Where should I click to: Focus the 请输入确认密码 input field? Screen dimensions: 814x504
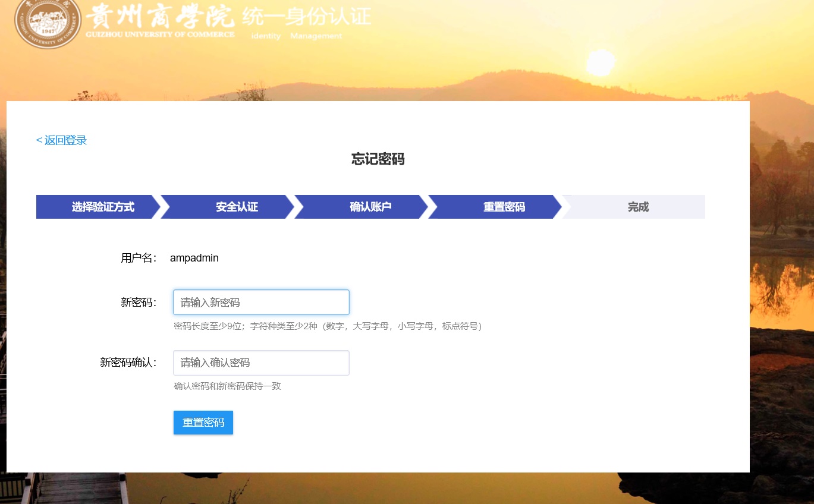(x=261, y=363)
